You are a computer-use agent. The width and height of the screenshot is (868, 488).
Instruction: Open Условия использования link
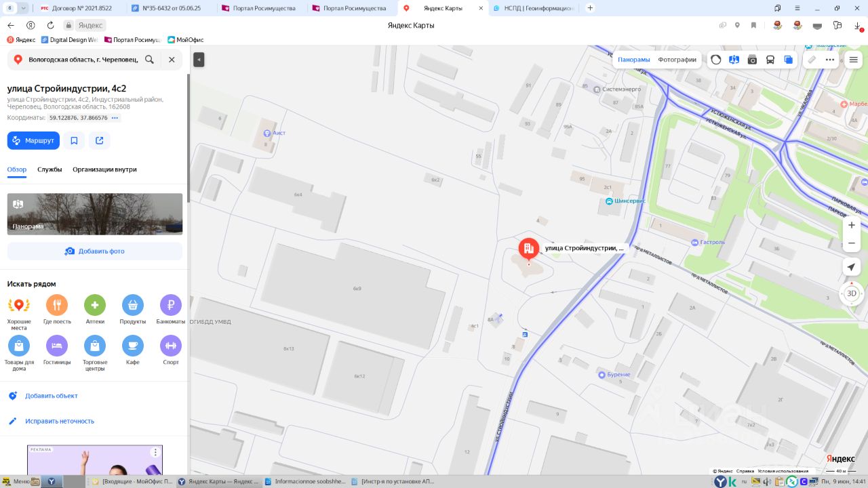pos(783,471)
